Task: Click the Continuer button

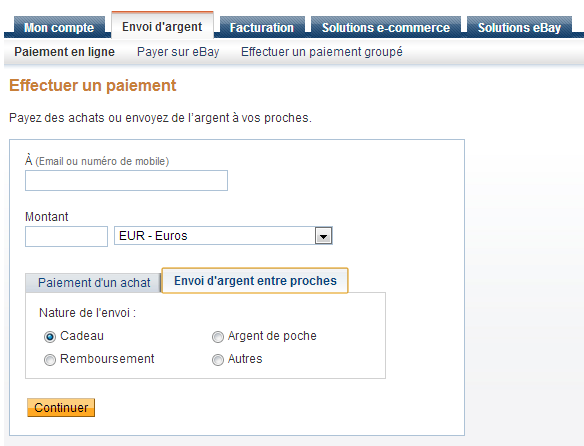Action: (x=61, y=408)
